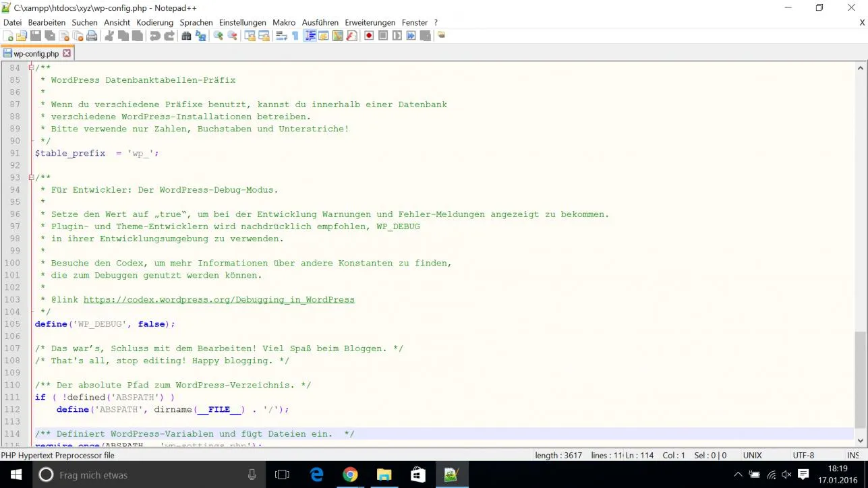This screenshot has height=488, width=868.
Task: Open Find with the binoculars icon
Action: pos(187,36)
